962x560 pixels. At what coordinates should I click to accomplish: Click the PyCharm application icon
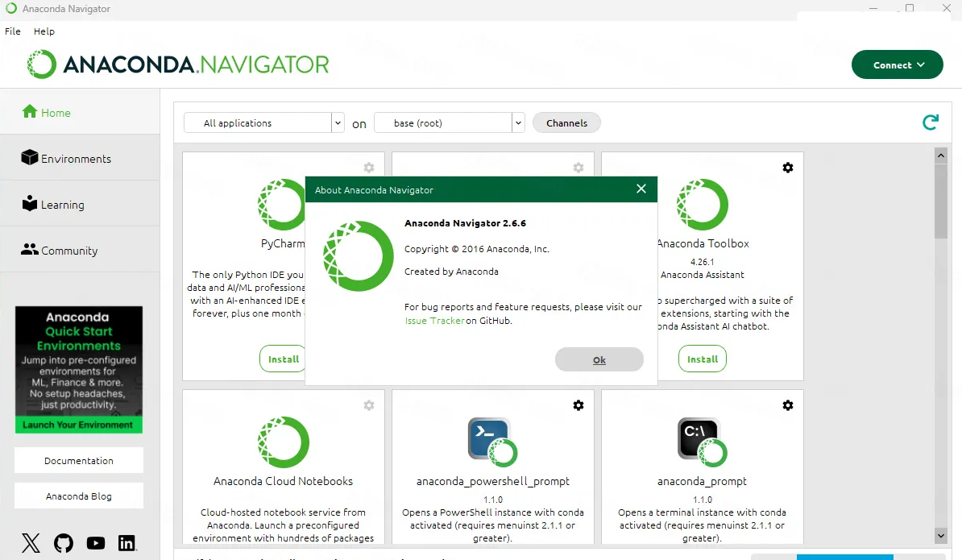(x=282, y=204)
